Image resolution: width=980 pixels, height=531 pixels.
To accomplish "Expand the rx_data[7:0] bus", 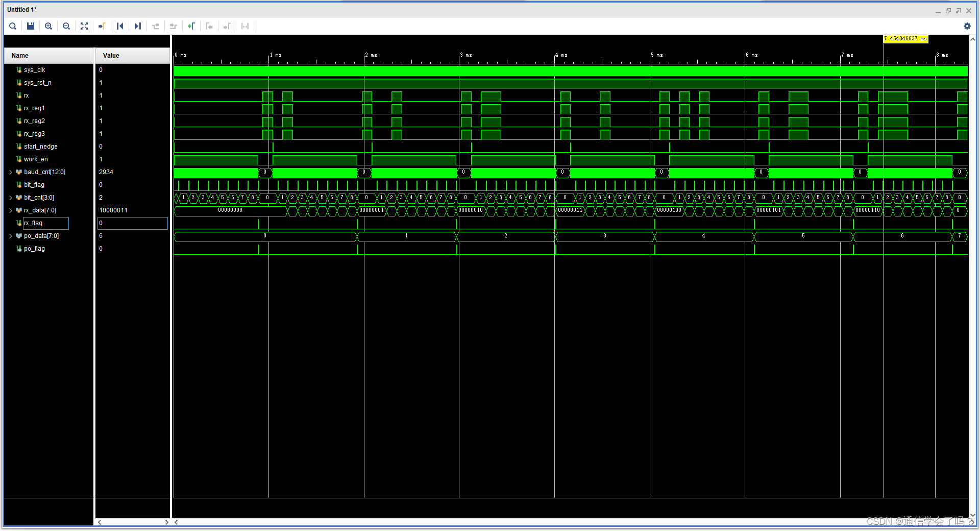I will (11, 210).
